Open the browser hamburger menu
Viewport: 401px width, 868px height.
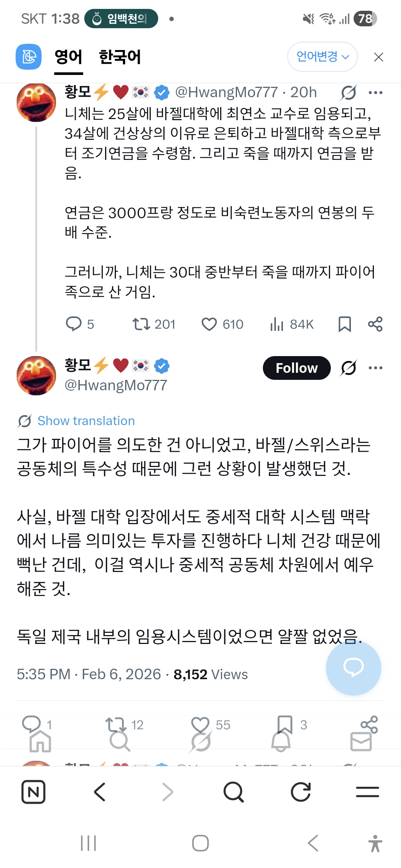pos(367,792)
